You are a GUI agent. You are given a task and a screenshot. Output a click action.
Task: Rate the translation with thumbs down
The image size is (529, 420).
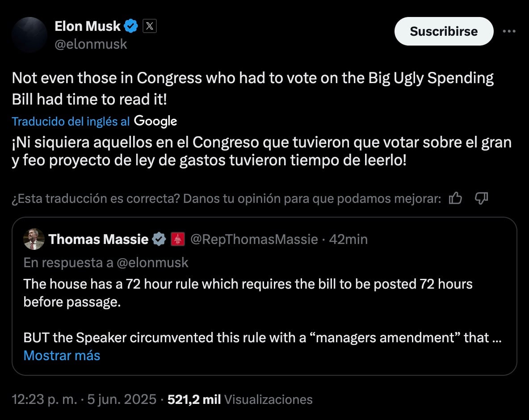481,198
